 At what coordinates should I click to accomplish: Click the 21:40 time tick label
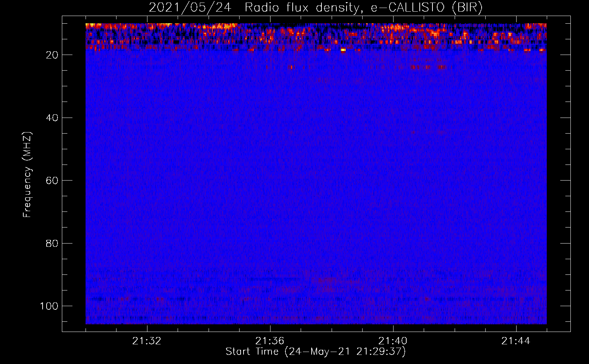pos(393,341)
